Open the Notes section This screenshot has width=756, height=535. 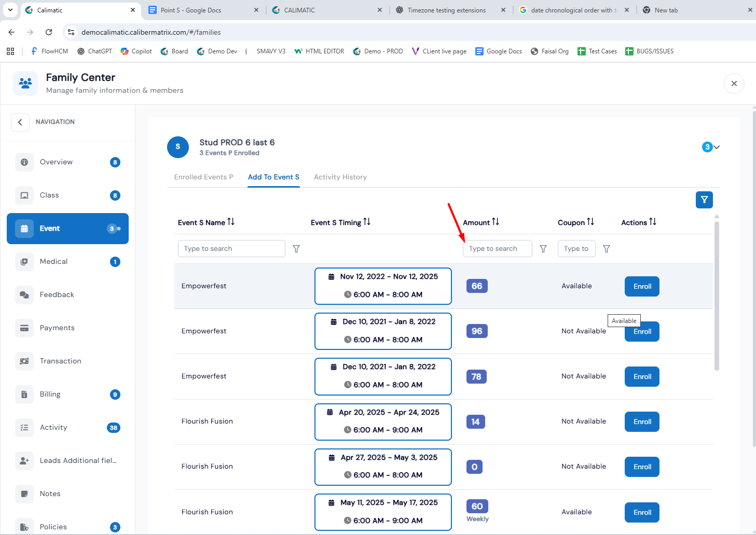click(x=67, y=494)
